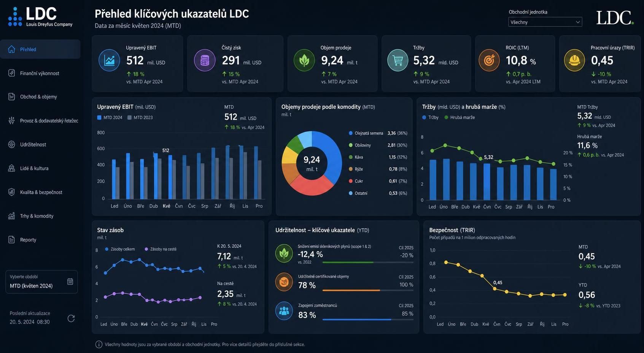Click the Pracovní úrazy helmet icon
This screenshot has width=644, height=353.
click(574, 60)
